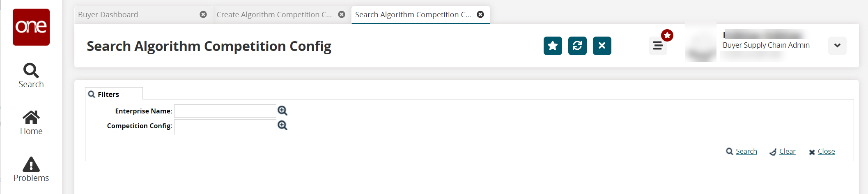Click the Close filters link
The height and width of the screenshot is (194, 868).
tap(826, 151)
